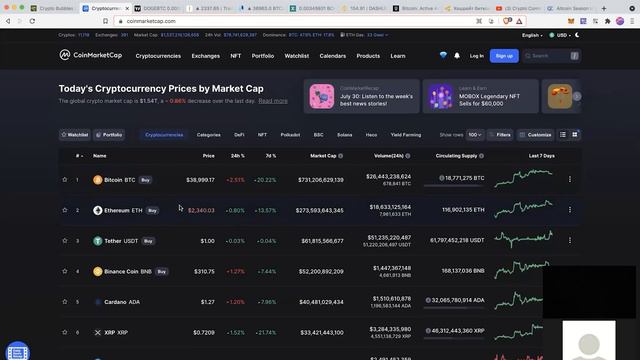This screenshot has height=360, width=640.
Task: Select the DeFi tab
Action: point(239,135)
